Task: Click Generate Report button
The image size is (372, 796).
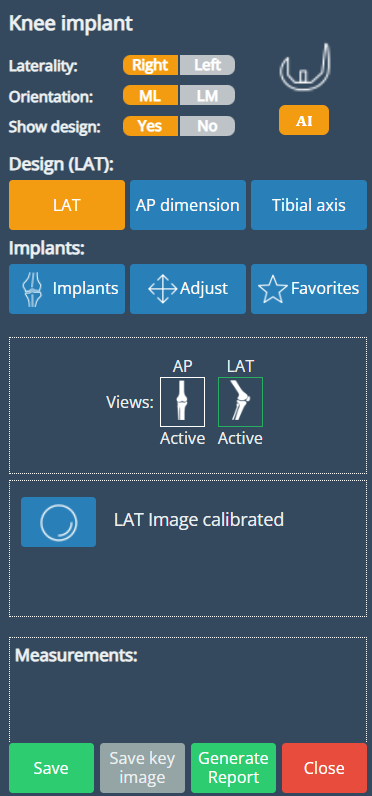Action: click(233, 768)
